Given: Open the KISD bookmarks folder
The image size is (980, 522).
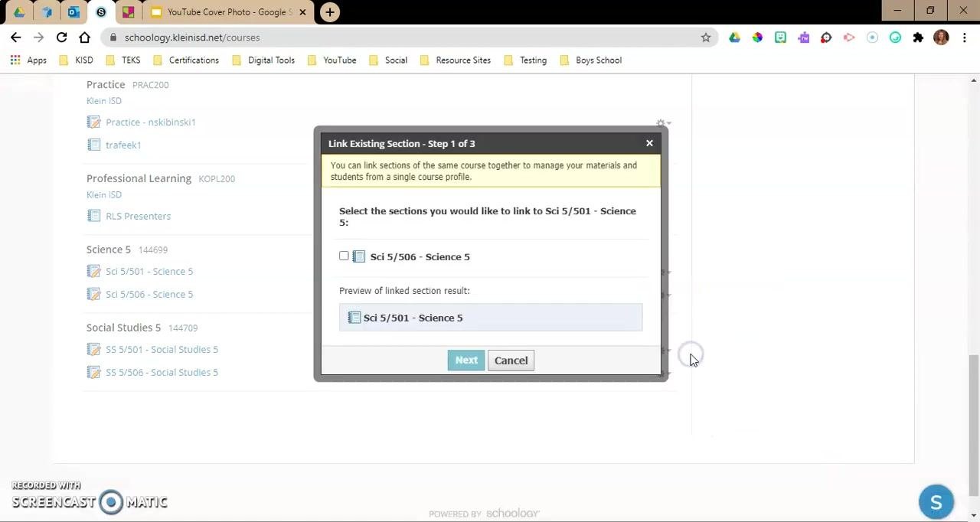Looking at the screenshot, I should coord(76,60).
